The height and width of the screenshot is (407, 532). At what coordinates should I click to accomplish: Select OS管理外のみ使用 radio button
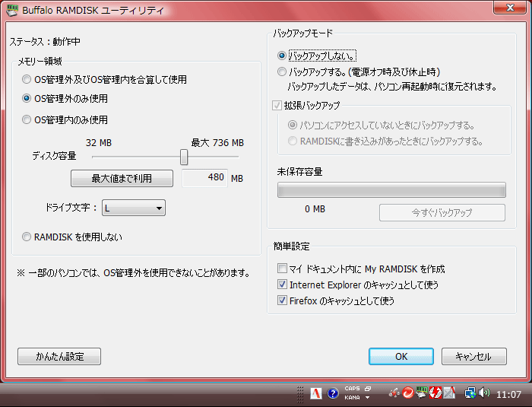click(x=65, y=99)
